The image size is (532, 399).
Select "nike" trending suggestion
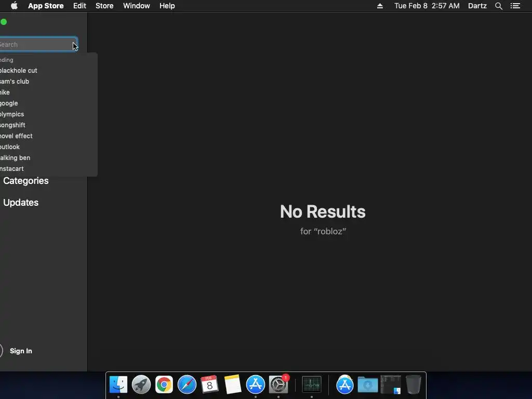(x=48, y=92)
